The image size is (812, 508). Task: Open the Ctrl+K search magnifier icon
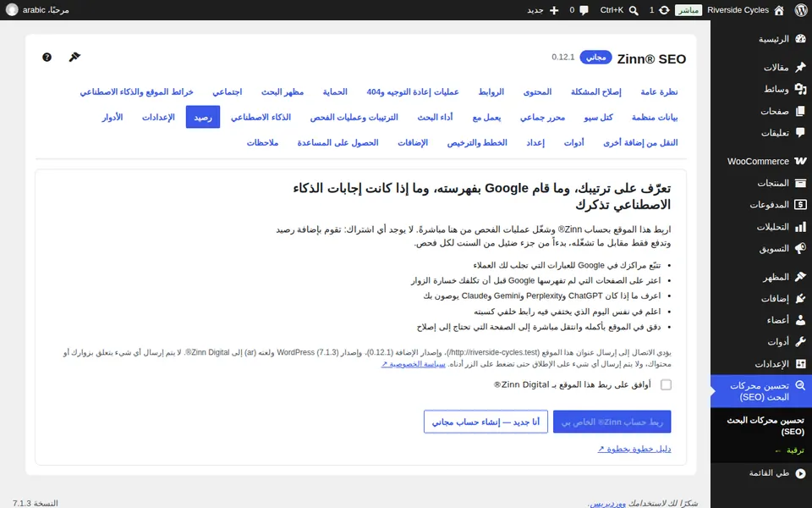pyautogui.click(x=634, y=10)
